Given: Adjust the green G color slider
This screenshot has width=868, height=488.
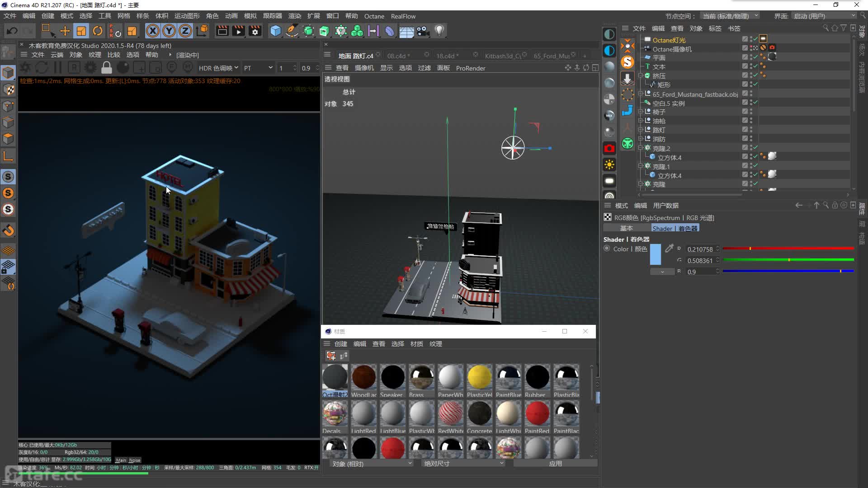Looking at the screenshot, I should pos(788,260).
